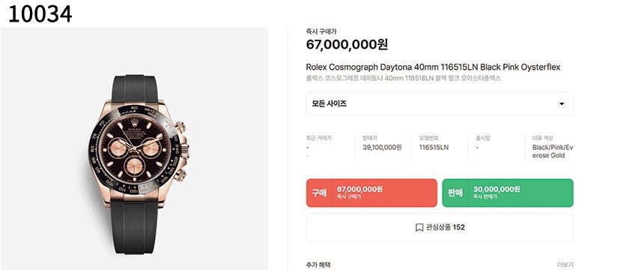Click the 모델번호 116515LN value
Viewport: 644px width, 270px height.
pyautogui.click(x=434, y=147)
